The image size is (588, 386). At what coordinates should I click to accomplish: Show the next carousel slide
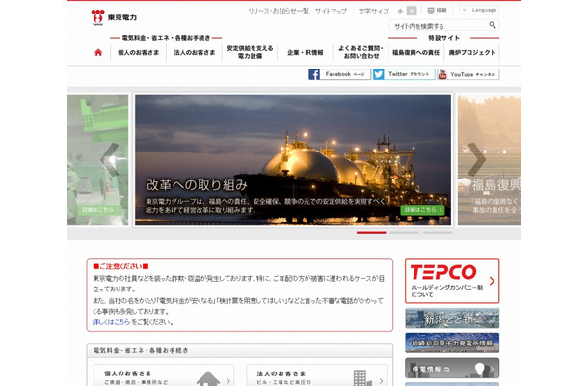476,159
